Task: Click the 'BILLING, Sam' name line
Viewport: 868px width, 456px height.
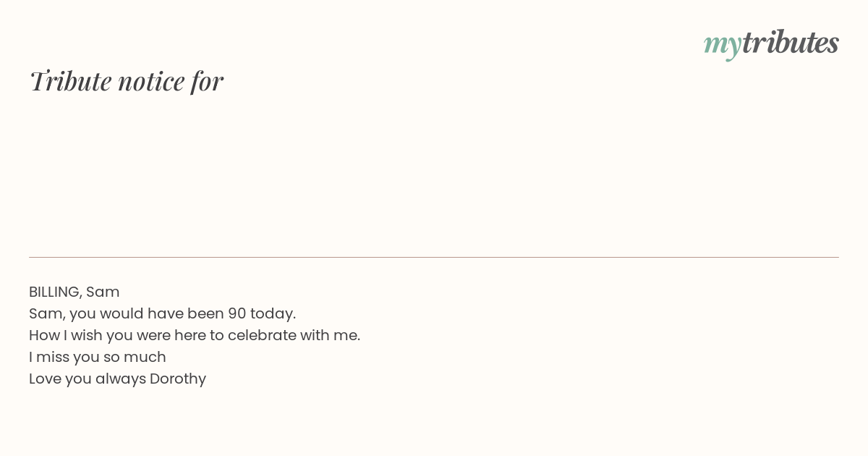Action: click(75, 292)
